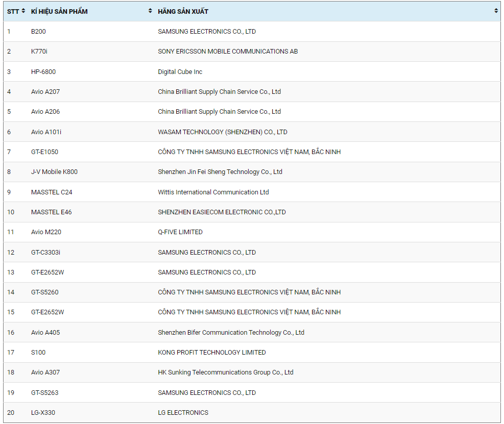Click sort arrows icon in KÍ HIỆU SẢN PHẨM column
This screenshot has width=504, height=424.
click(x=150, y=11)
